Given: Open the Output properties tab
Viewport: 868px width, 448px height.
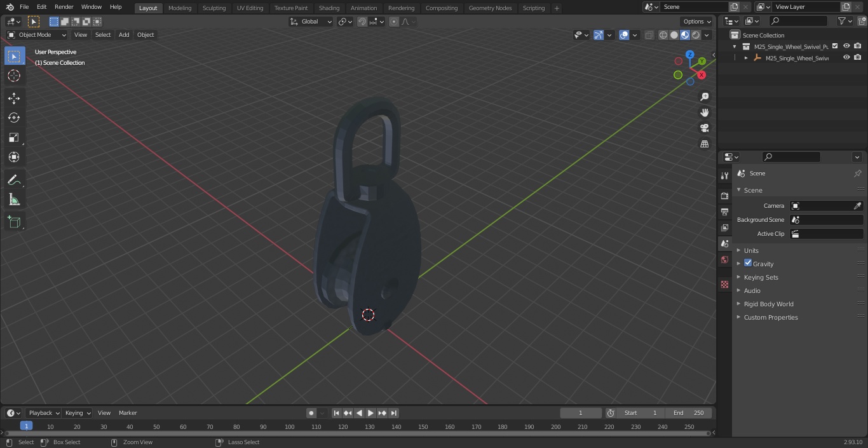Looking at the screenshot, I should click(x=724, y=212).
